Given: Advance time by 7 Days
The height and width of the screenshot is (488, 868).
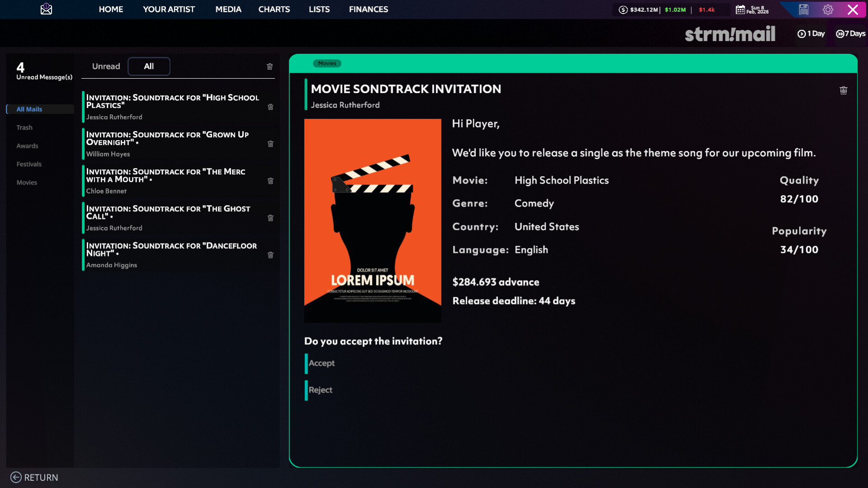Looking at the screenshot, I should 850,33.
